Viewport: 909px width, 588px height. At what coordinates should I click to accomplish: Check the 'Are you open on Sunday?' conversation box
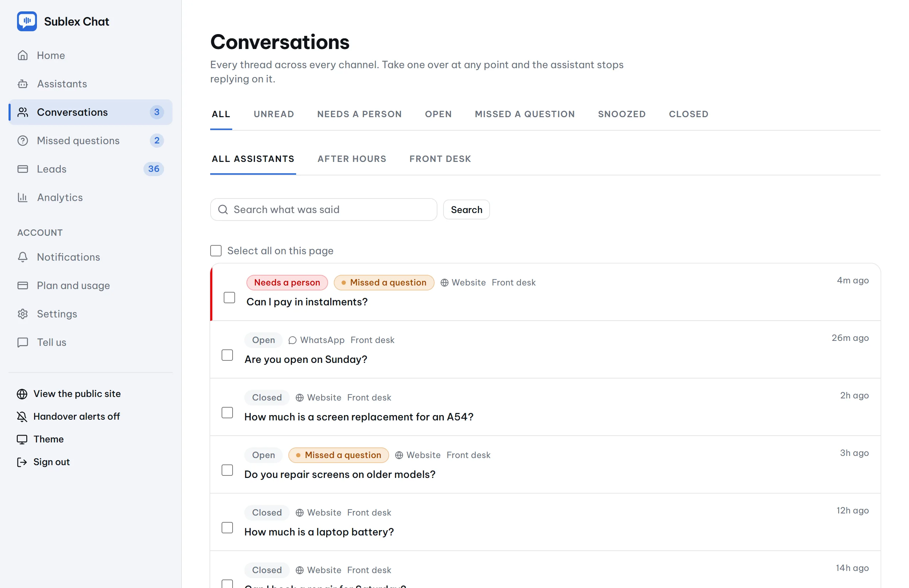click(x=227, y=355)
